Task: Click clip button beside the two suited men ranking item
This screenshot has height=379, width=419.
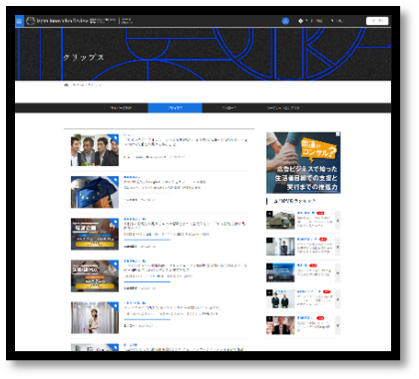Action: click(x=338, y=299)
